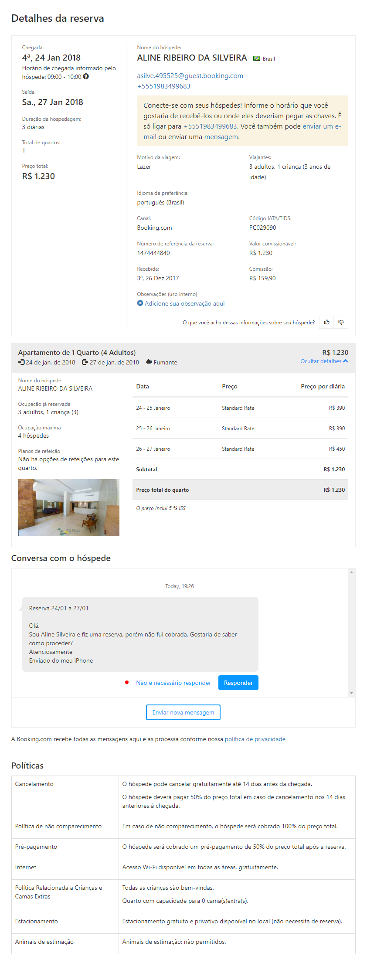Click the plus icon to add observation
The image size is (367, 980).
(140, 303)
